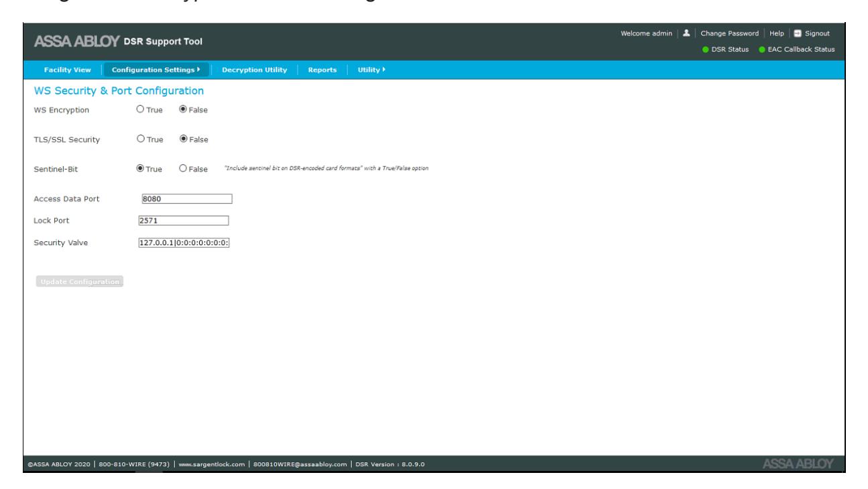Click the Access Data Port field
Viewport: 868px width, 489px height.
[x=187, y=198]
